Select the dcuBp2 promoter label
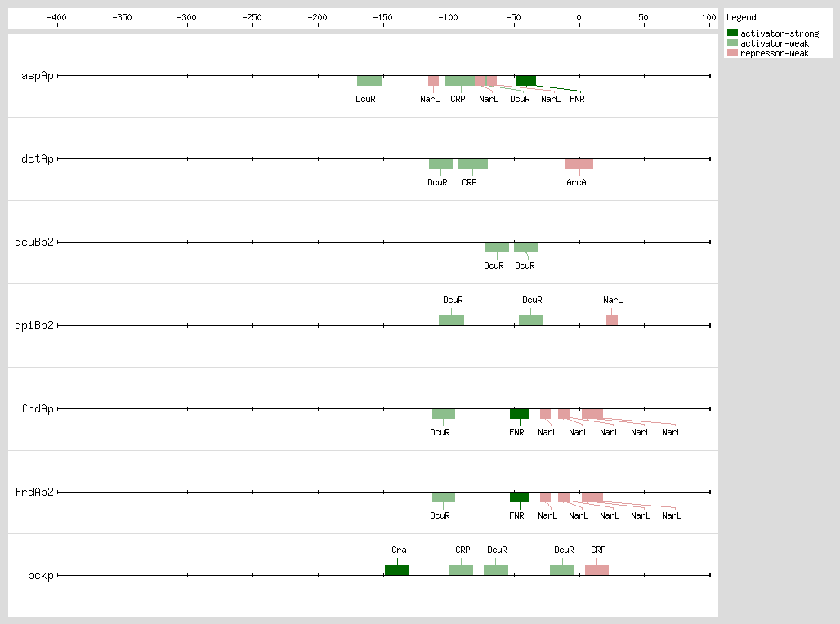 tap(34, 242)
